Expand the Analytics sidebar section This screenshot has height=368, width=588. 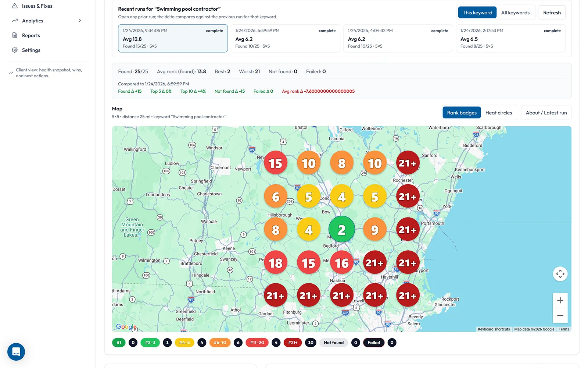[x=80, y=21]
